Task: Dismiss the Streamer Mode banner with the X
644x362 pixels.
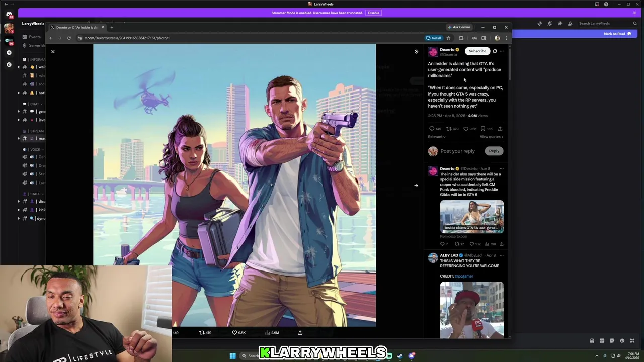Action: pyautogui.click(x=634, y=13)
